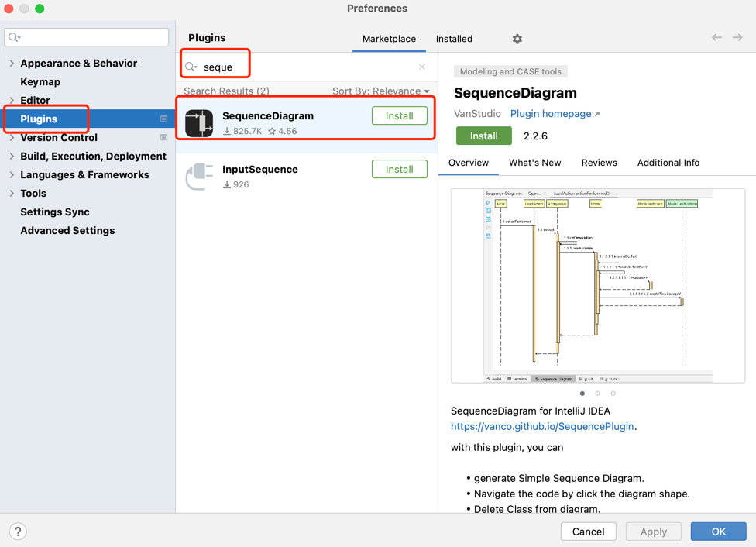Click the Search Results (2) label
Viewport: 756px width, 547px height.
(x=227, y=91)
